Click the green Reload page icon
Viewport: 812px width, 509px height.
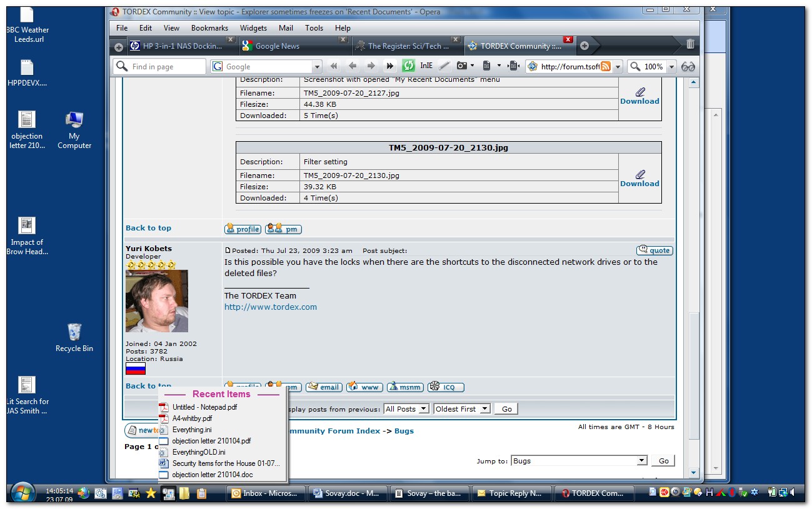coord(408,66)
